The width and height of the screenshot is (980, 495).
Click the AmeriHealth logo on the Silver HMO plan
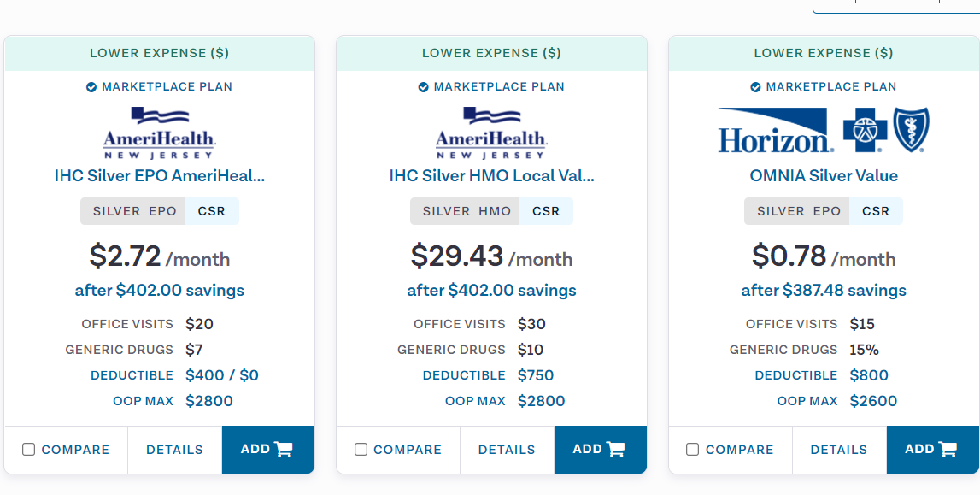tap(491, 133)
